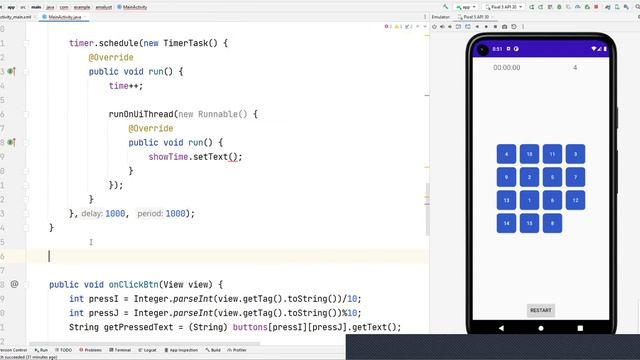
Task: Click the emulator power button icon
Action: click(x=434, y=27)
